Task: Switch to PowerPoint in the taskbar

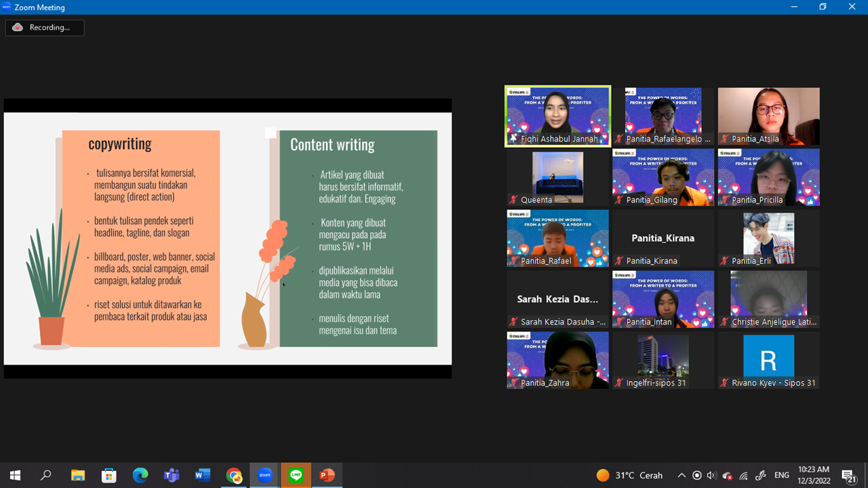Action: coord(327,475)
